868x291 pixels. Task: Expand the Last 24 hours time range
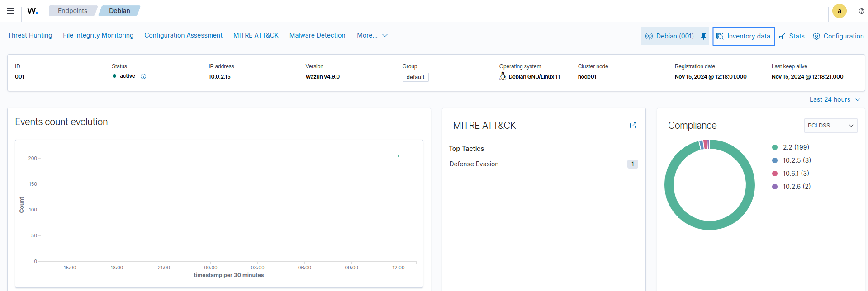(x=835, y=99)
